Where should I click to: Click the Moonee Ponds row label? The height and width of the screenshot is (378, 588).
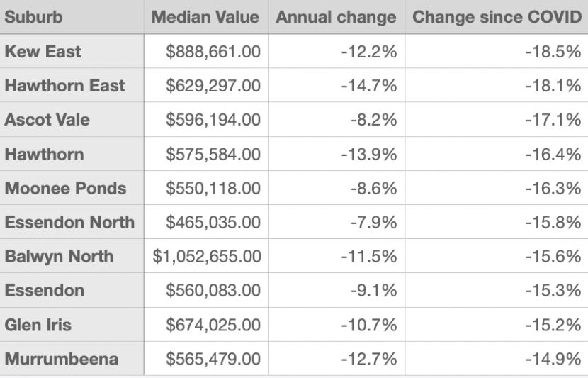(65, 189)
